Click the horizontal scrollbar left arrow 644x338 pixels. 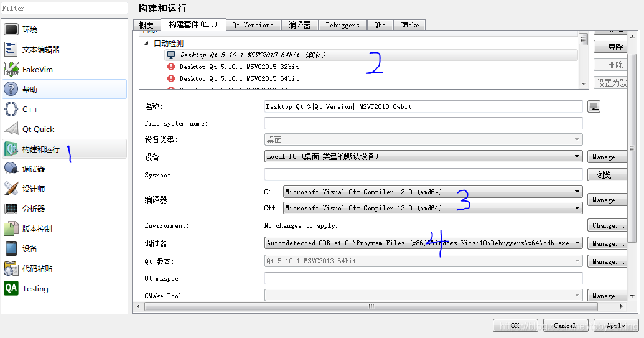click(x=138, y=306)
